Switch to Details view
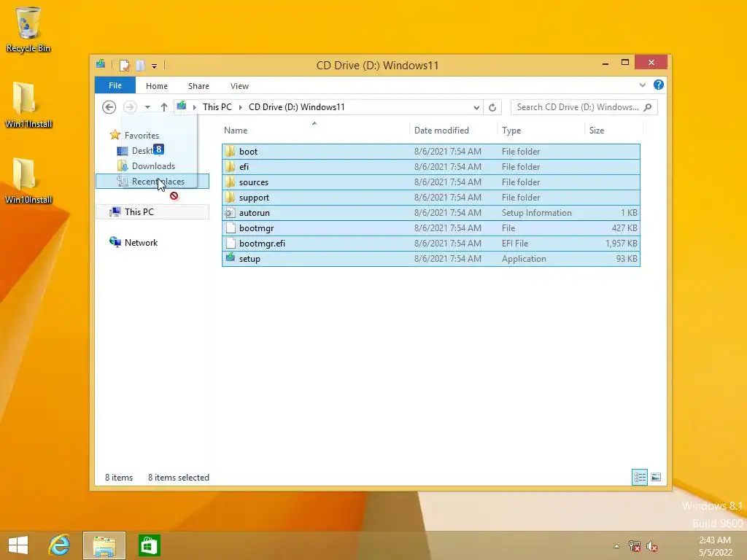This screenshot has height=560, width=747. 640,477
